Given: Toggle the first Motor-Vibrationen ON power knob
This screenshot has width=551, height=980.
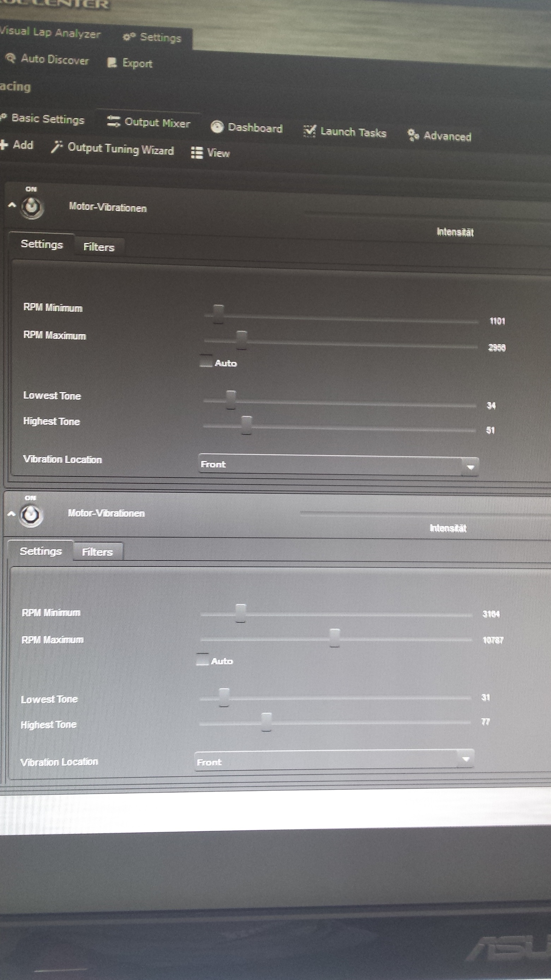Looking at the screenshot, I should 32,207.
